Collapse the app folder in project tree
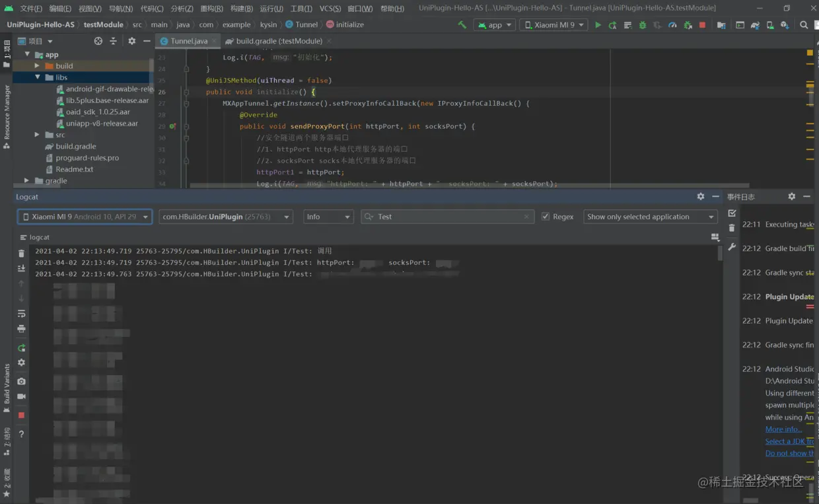 pyautogui.click(x=28, y=55)
